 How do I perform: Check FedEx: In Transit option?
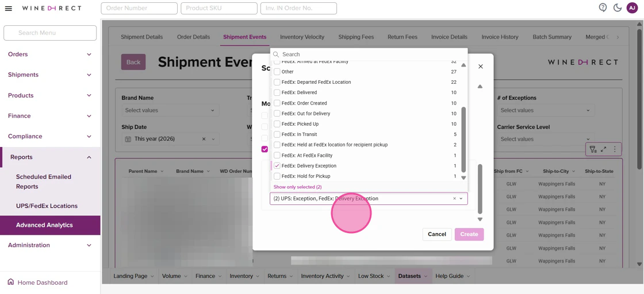[277, 134]
